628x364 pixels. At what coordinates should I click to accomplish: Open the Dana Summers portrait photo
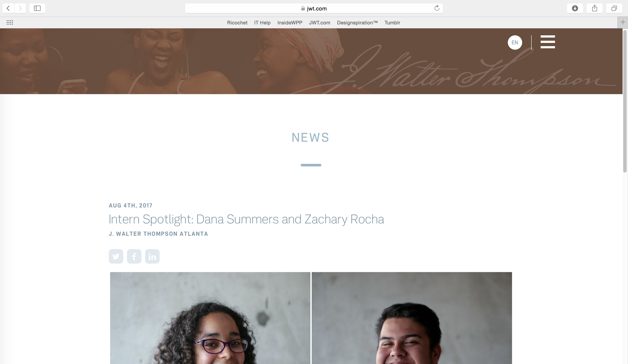pyautogui.click(x=210, y=318)
